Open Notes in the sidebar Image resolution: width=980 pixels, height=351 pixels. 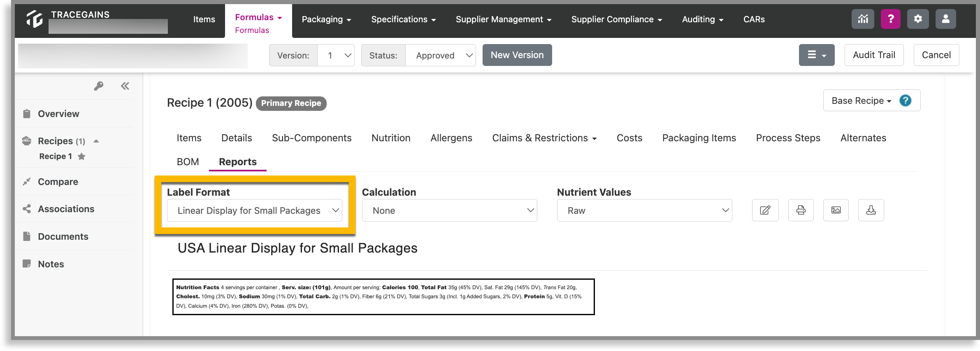[x=51, y=264]
